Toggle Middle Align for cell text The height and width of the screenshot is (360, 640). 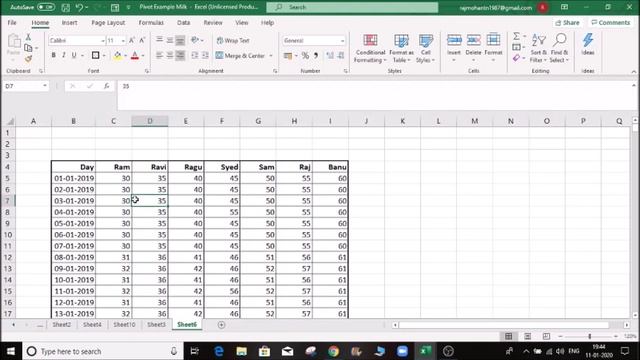(x=169, y=40)
